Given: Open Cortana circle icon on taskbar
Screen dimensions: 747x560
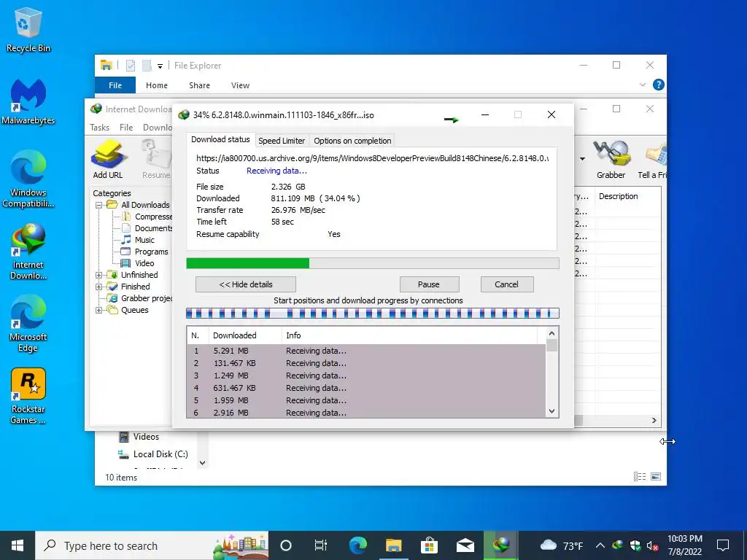Looking at the screenshot, I should click(x=286, y=545).
